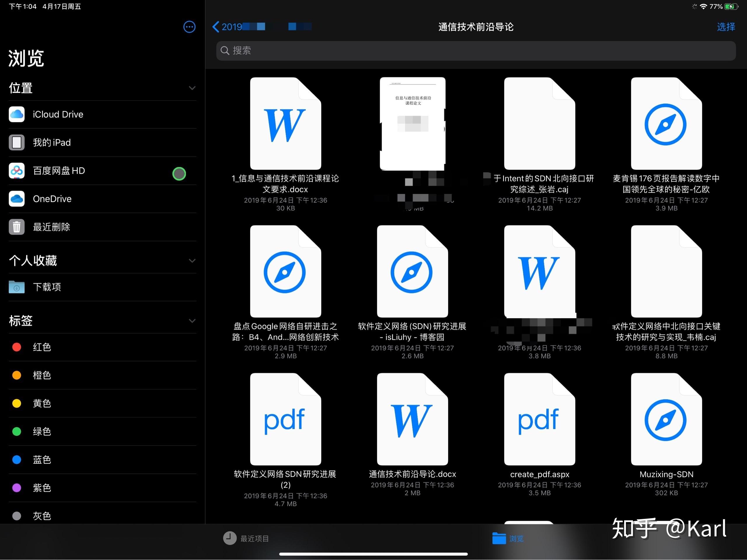Image resolution: width=747 pixels, height=560 pixels.
Task: Open create_pdf.aspx pdf file
Action: tap(539, 419)
